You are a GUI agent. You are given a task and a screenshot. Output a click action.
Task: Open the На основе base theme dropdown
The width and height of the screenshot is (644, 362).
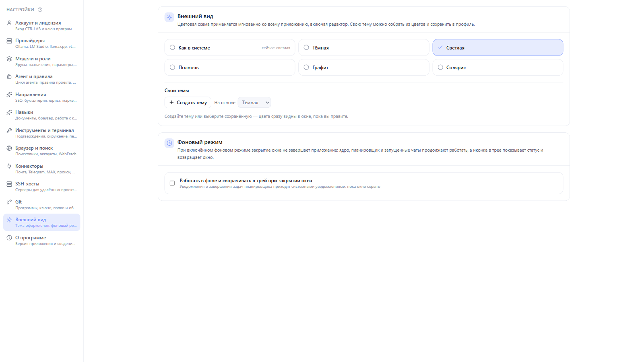click(x=254, y=103)
